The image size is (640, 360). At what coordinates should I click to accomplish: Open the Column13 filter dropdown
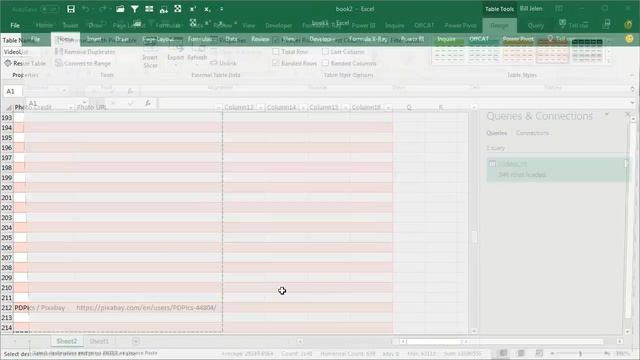point(260,108)
